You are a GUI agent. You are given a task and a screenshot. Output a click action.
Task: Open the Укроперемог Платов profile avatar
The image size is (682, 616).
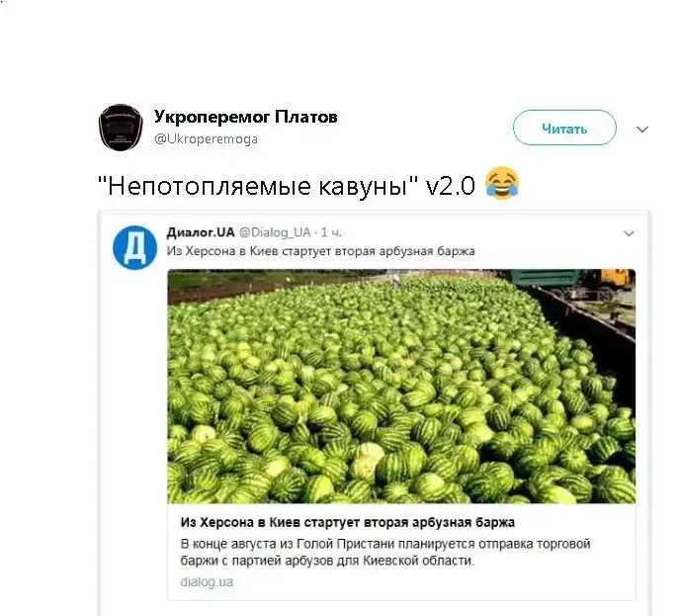(x=121, y=128)
